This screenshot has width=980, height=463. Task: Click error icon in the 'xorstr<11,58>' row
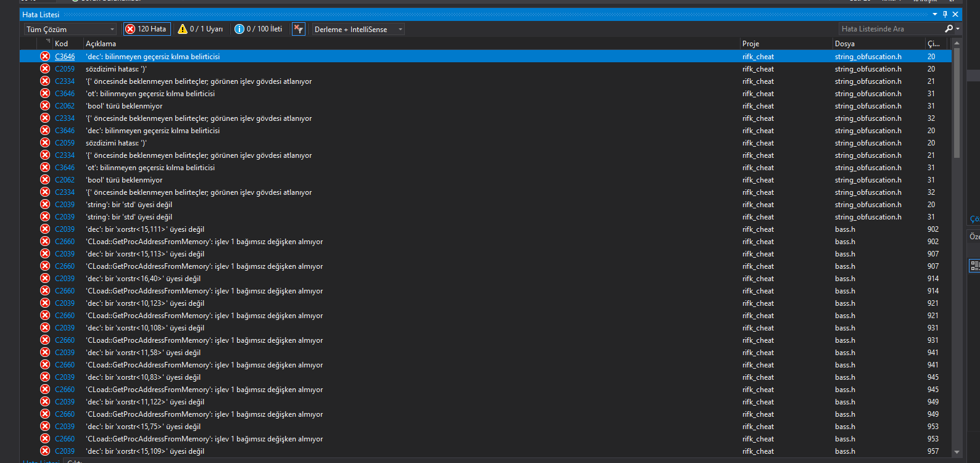point(45,352)
